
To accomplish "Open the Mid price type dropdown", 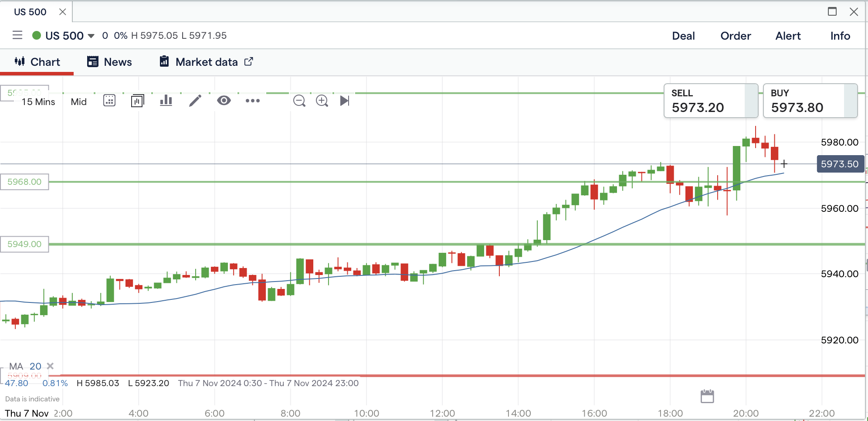I will point(79,102).
